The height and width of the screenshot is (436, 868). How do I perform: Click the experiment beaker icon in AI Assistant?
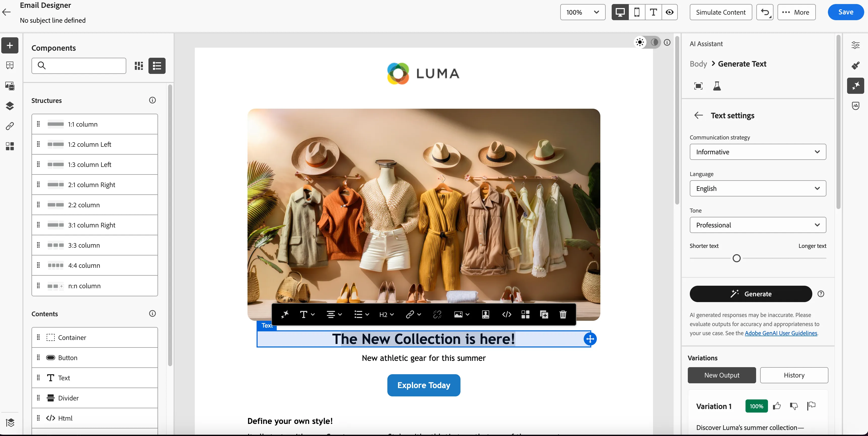(717, 86)
